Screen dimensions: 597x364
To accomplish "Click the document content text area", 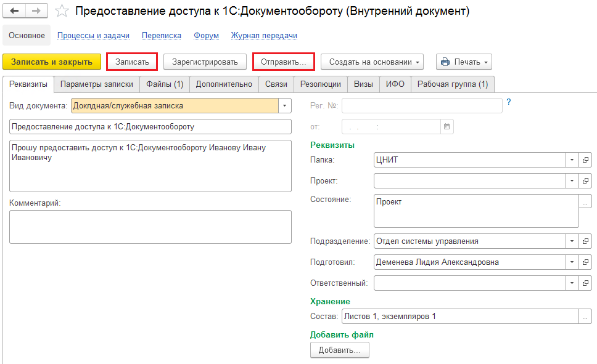I will pyautogui.click(x=150, y=166).
